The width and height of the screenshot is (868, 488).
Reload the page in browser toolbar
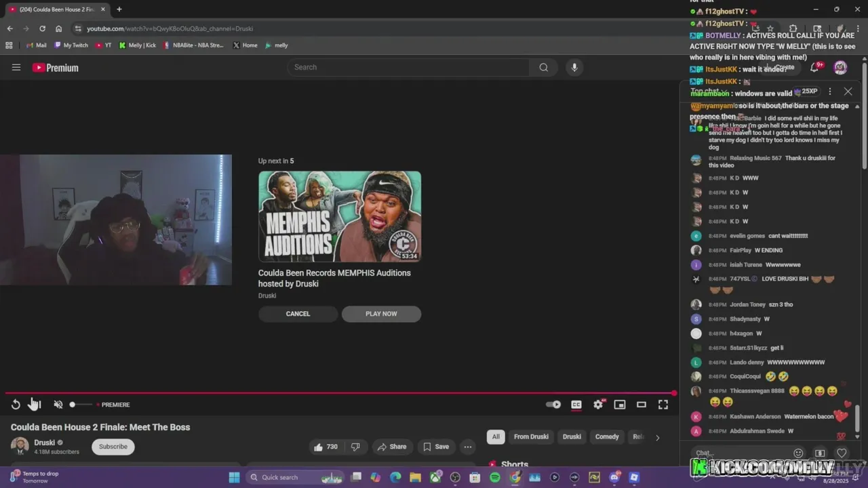pyautogui.click(x=42, y=28)
